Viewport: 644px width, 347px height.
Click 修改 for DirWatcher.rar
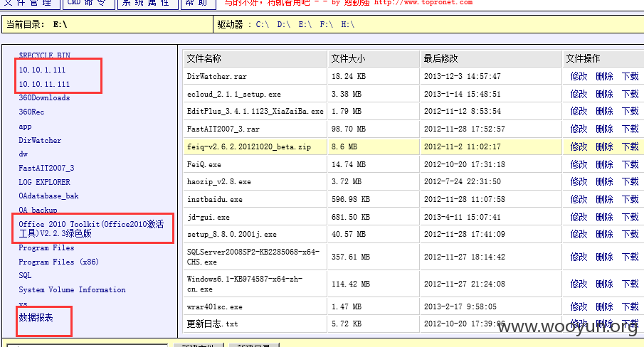(x=579, y=76)
